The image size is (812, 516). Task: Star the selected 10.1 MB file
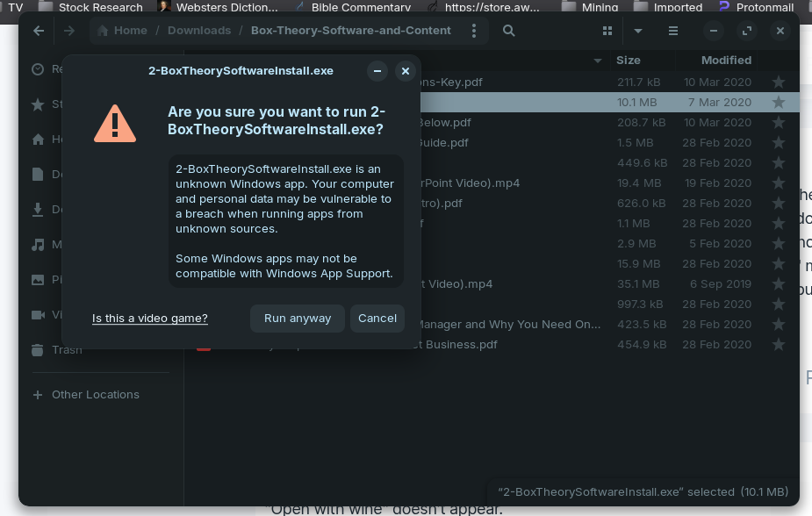779,102
